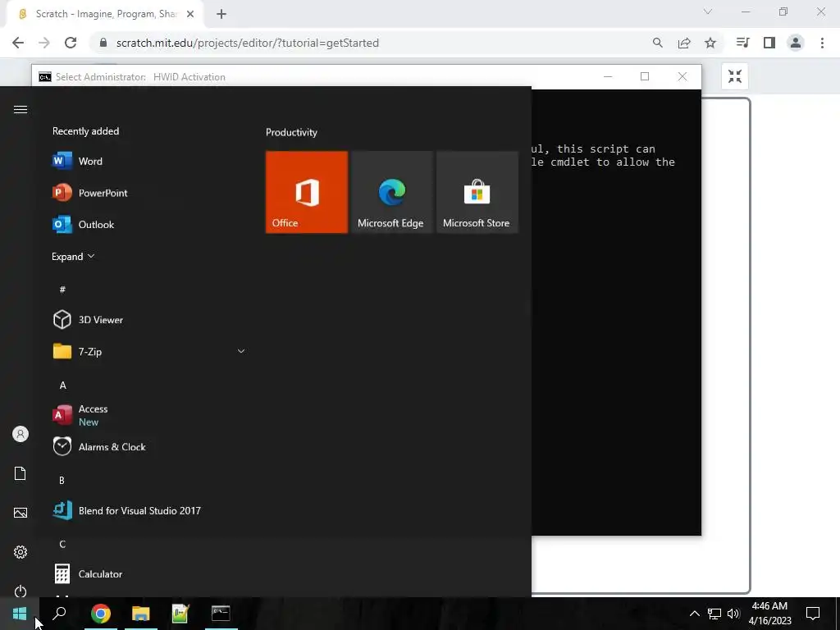Open Pictures from the Start sidebar
This screenshot has width=840, height=630.
tap(21, 513)
